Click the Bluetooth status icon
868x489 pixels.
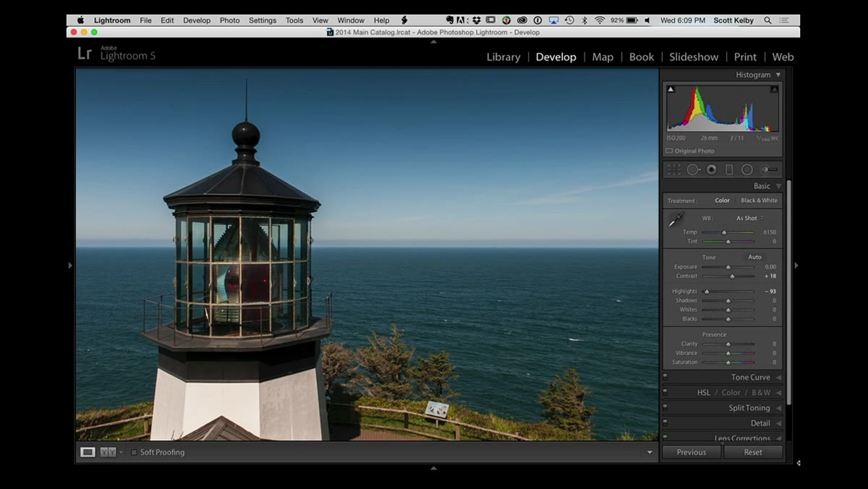[x=584, y=20]
